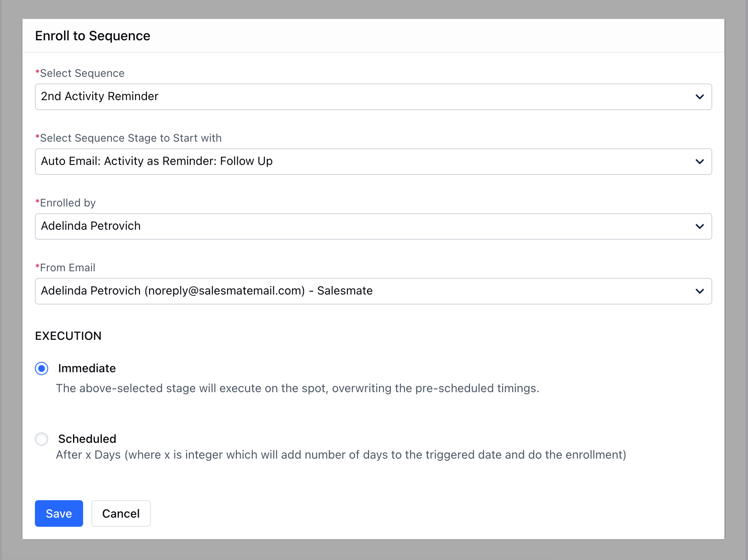Click chevron arrow on Adelinda Petrovich enrolled-by field

pyautogui.click(x=700, y=226)
